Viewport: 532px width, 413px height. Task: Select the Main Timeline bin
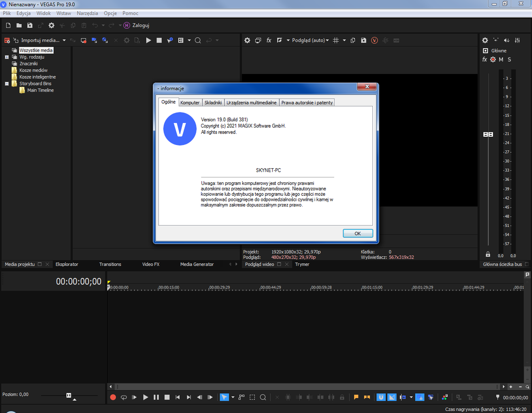[x=40, y=90]
